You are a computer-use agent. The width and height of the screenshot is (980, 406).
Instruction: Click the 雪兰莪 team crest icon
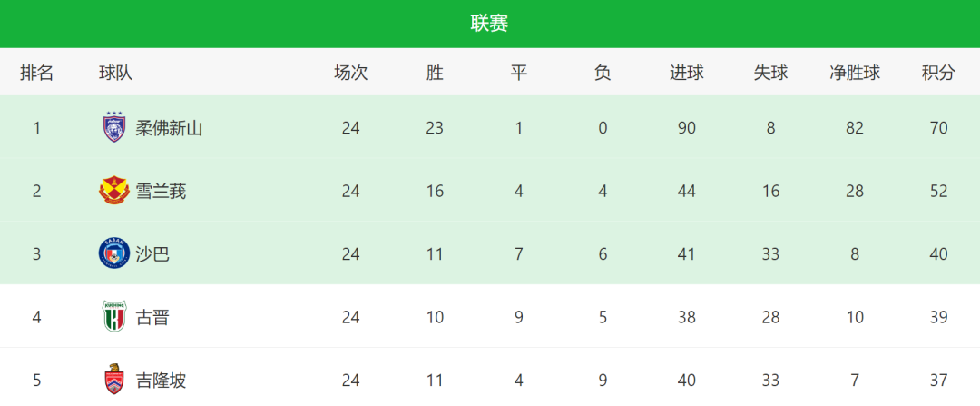coord(113,191)
